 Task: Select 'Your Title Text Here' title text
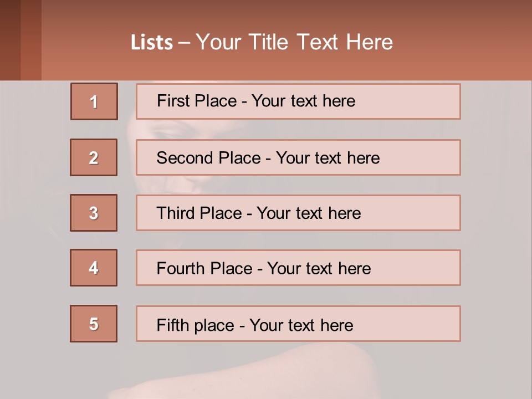[x=294, y=43]
